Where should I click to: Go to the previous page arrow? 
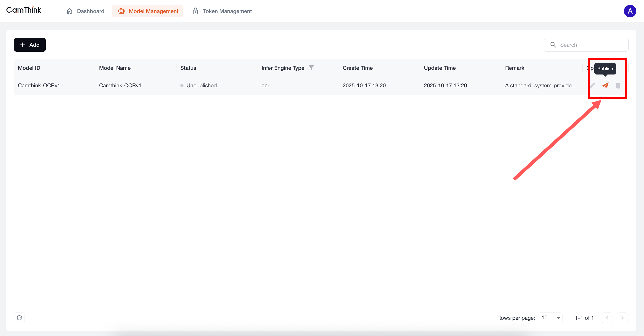coord(607,318)
